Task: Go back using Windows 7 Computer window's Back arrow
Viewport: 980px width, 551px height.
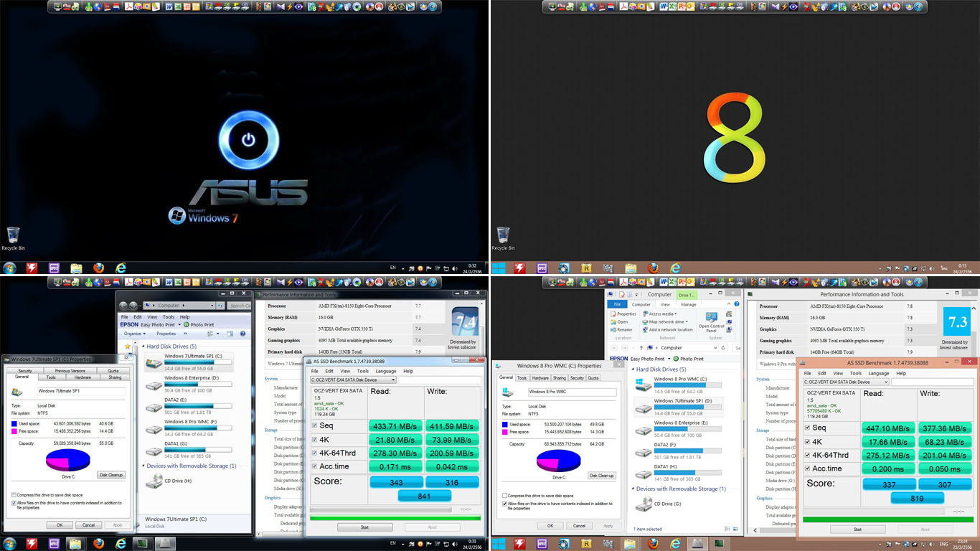Action: pyautogui.click(x=123, y=306)
